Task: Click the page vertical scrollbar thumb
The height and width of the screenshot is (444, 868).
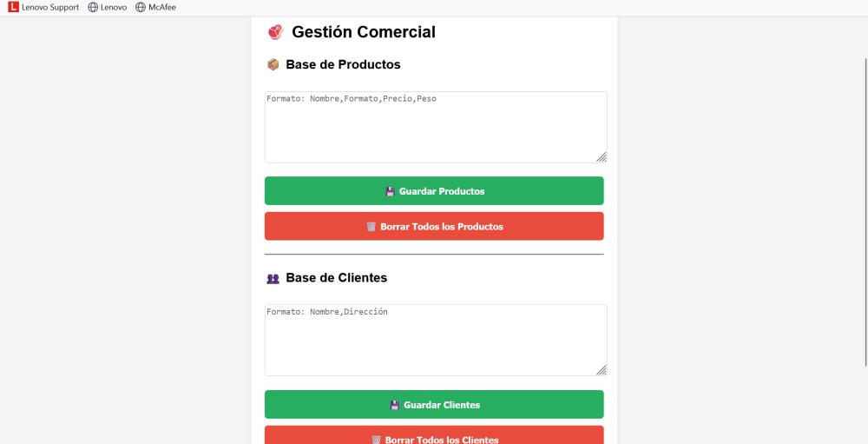Action: click(865, 212)
